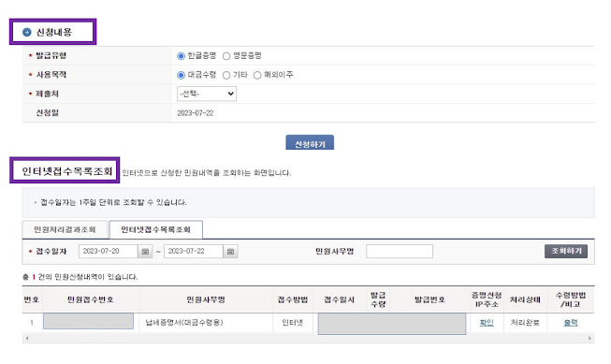The image size is (611, 364).
Task: Switch to the 민원처리결과조회 tab
Action: tap(65, 229)
